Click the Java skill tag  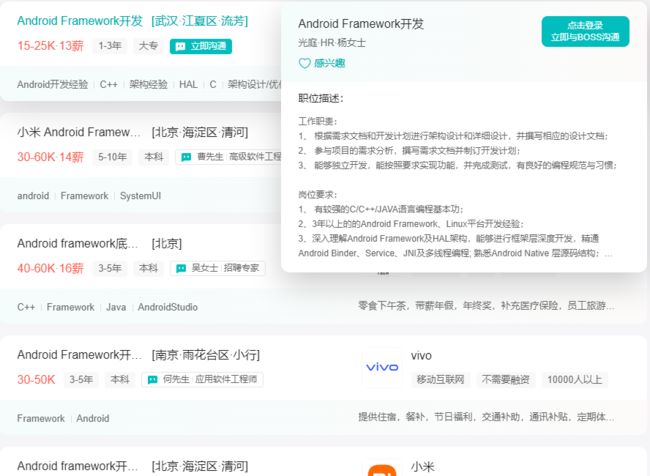116,307
